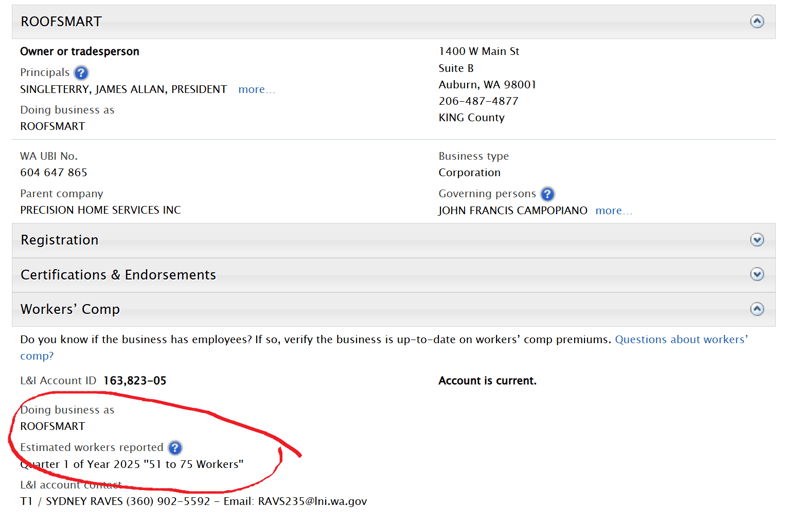
Task: Select the Corporation business type value
Action: point(469,172)
